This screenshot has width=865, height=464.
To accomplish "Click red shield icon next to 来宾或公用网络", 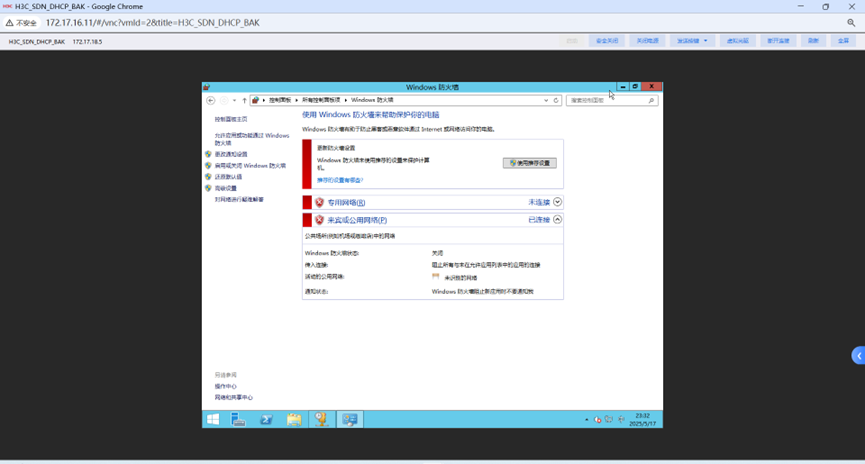I will [x=319, y=220].
